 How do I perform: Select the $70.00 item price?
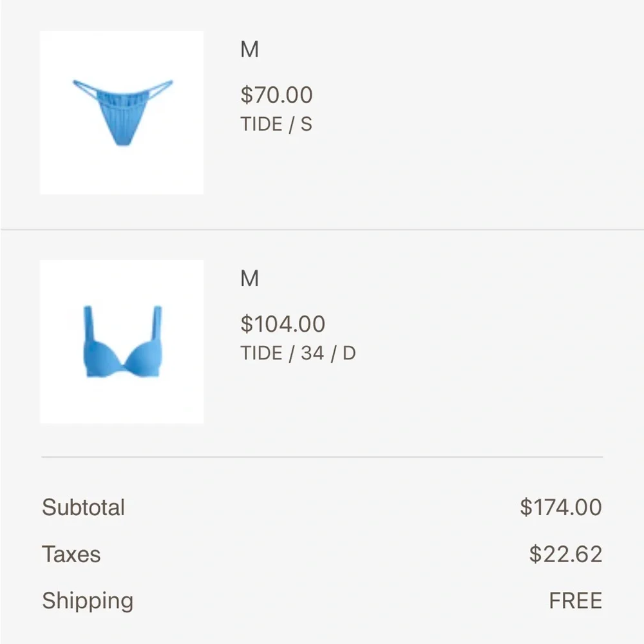point(276,95)
